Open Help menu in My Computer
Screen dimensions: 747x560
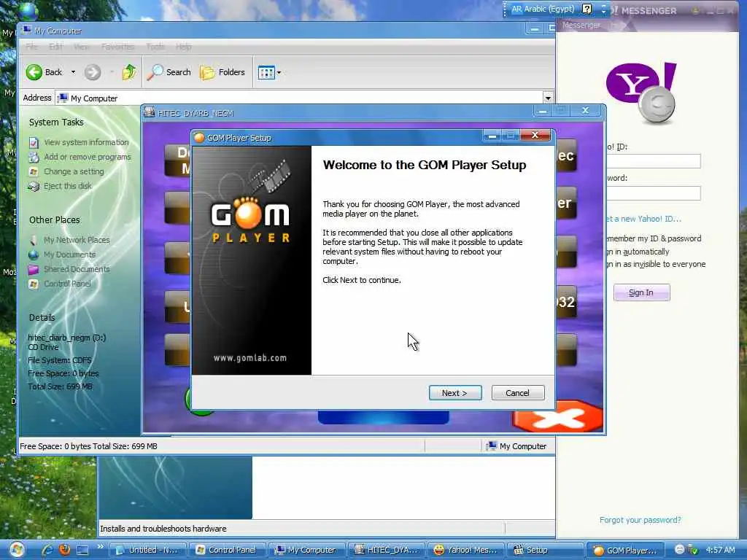pos(183,47)
